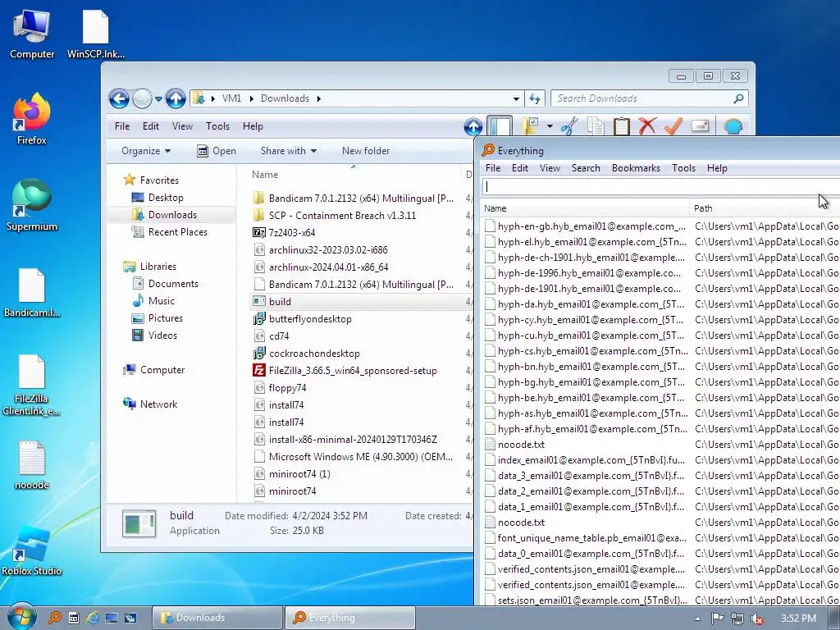Viewport: 840px width, 630px height.
Task: Click the Search Downloads field
Action: [x=650, y=98]
